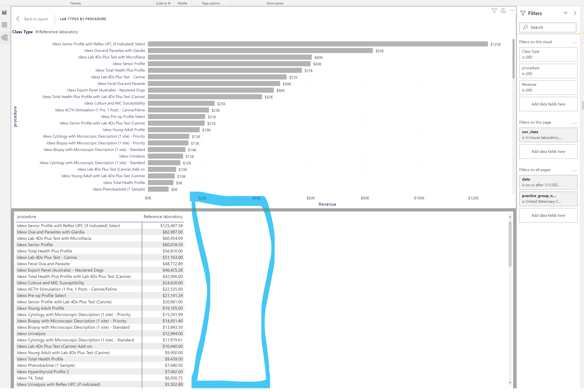This screenshot has width=584, height=392.
Task: Open More options ellipsis on visual
Action: tap(512, 11)
